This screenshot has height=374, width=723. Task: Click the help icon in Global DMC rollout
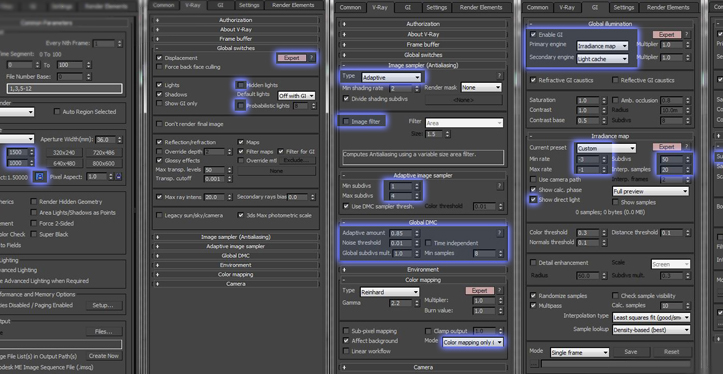click(x=499, y=233)
